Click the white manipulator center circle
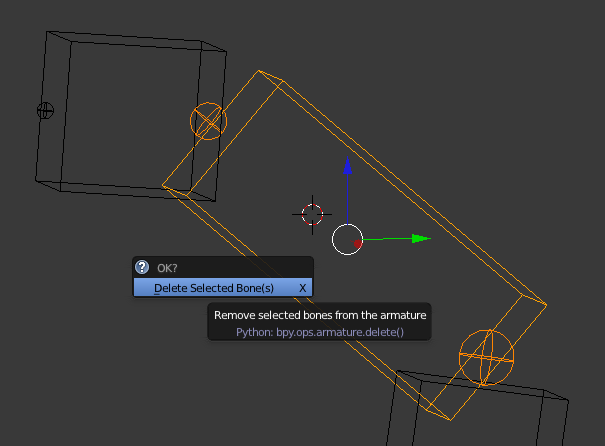 (x=347, y=240)
